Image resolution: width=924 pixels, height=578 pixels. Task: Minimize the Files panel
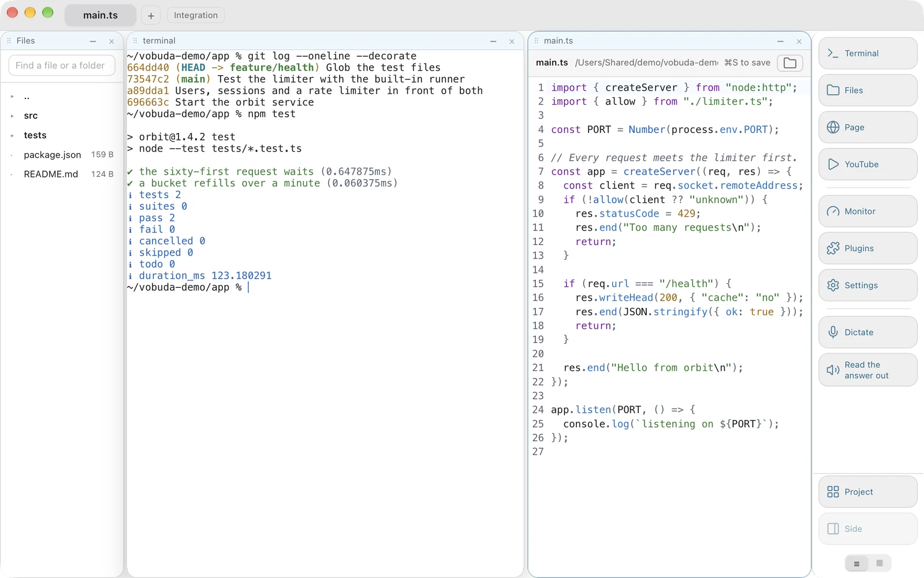click(93, 41)
